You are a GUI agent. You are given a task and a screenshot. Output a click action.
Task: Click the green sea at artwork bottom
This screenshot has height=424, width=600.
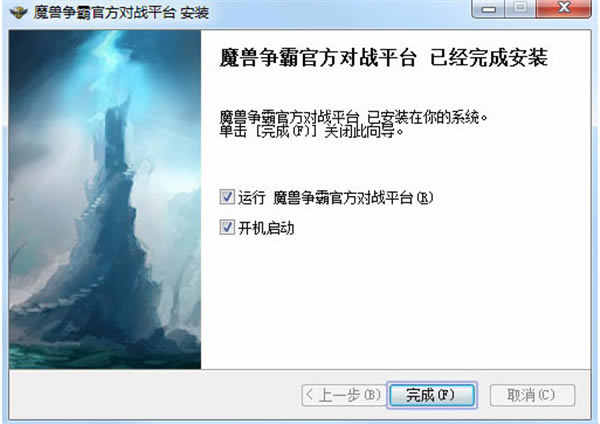coord(105,357)
